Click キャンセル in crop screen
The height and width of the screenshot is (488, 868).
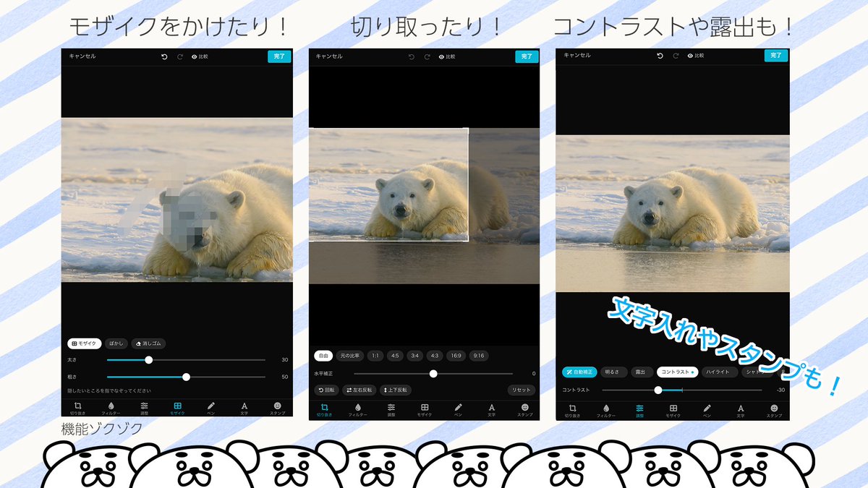click(329, 56)
